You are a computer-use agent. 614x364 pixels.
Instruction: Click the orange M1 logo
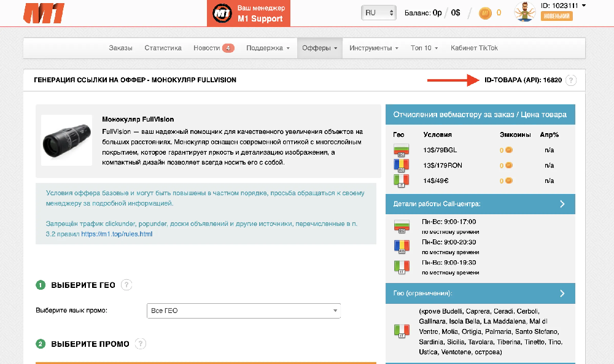(x=44, y=14)
